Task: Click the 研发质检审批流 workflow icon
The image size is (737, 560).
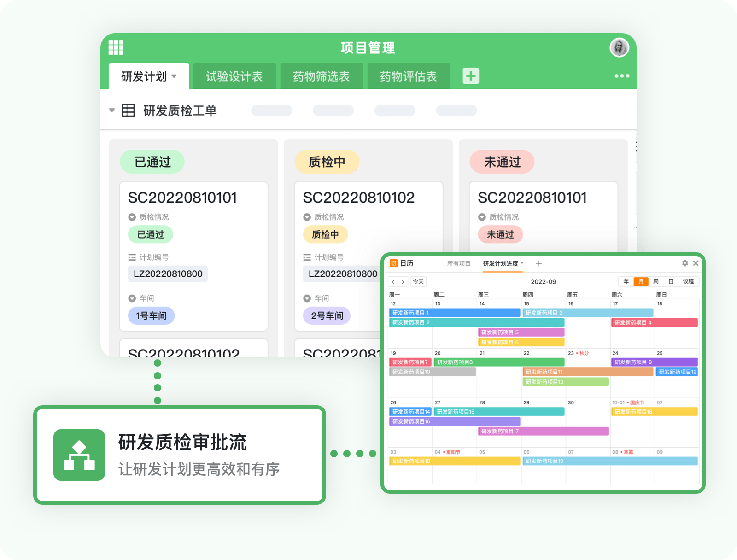Action: pyautogui.click(x=79, y=455)
